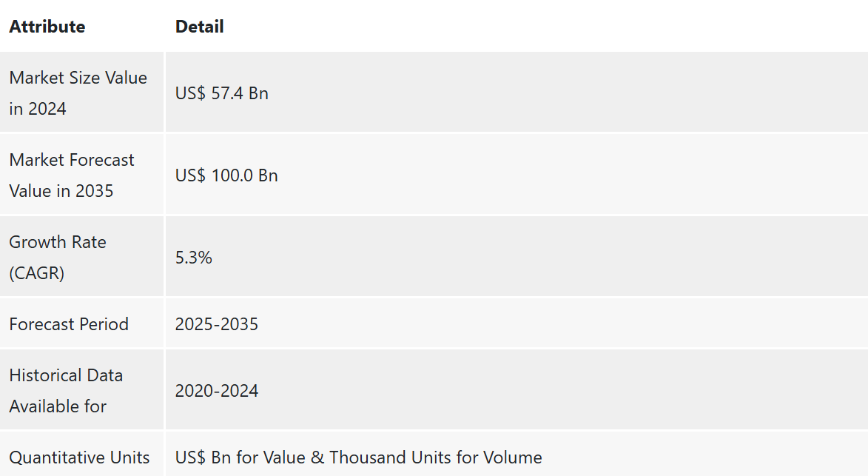This screenshot has width=868, height=476.
Task: Click the US$ 100.0 Bn value
Action: click(226, 175)
